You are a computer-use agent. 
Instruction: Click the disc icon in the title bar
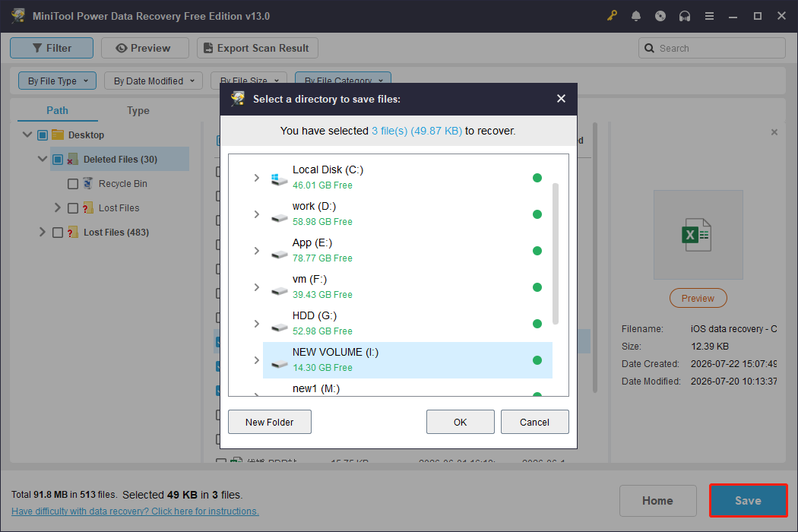[x=660, y=16]
